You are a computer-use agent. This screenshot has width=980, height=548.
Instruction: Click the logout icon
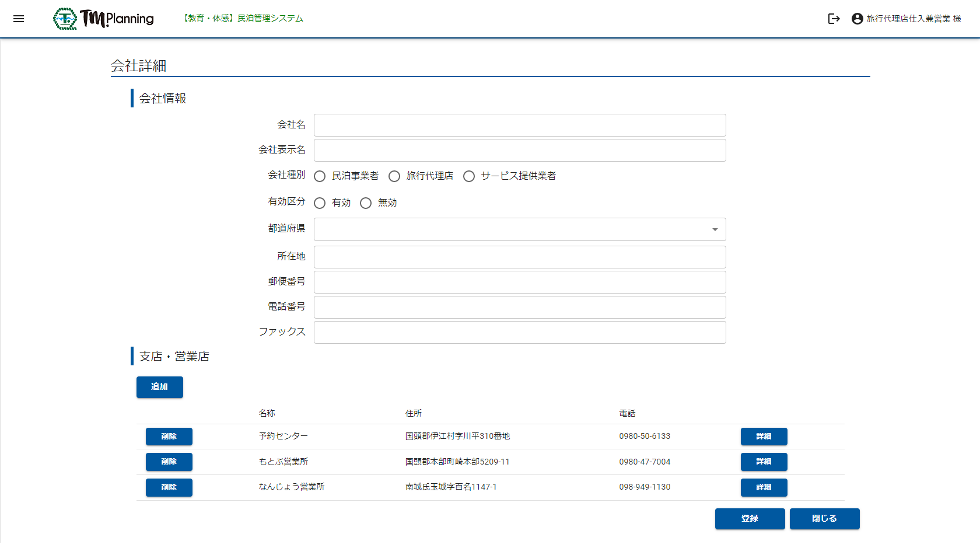pos(834,19)
